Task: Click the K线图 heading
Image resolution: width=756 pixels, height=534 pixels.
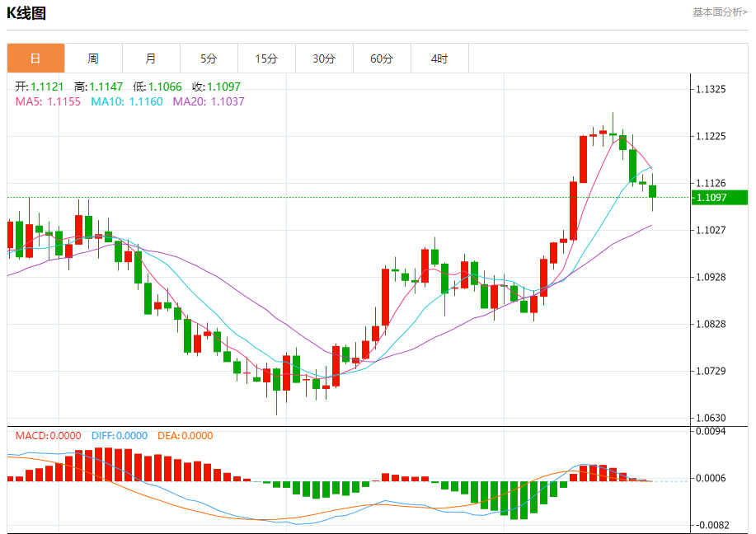Action: [26, 13]
